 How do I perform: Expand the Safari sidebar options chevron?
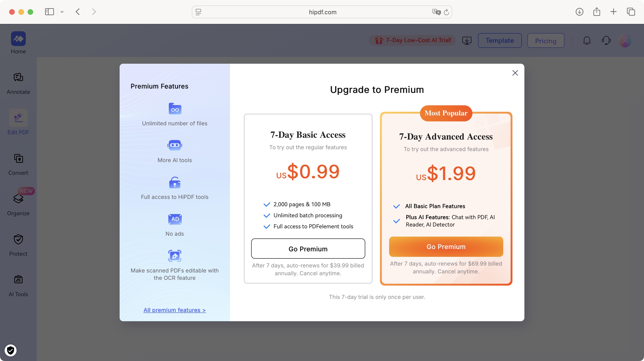pos(62,12)
